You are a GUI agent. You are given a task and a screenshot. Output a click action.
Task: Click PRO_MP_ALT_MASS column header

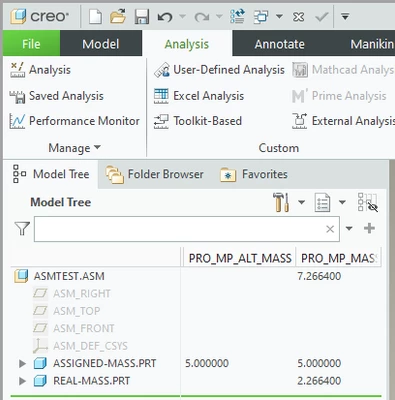(x=240, y=258)
